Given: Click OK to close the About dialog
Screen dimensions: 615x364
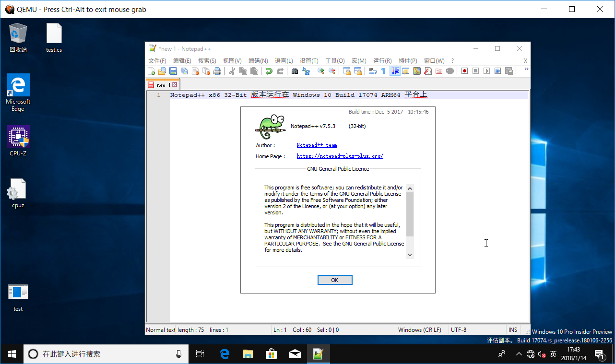Looking at the screenshot, I should point(334,280).
